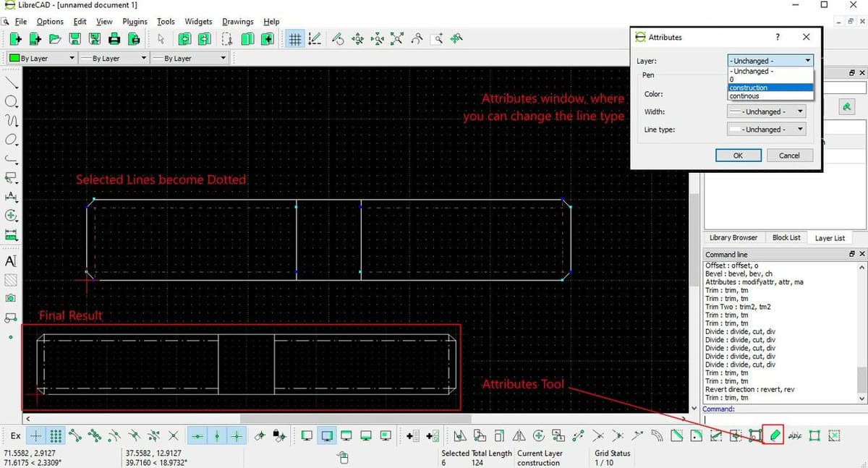Close the Command line panel
Screen dimensions: 868x468
[x=861, y=255]
